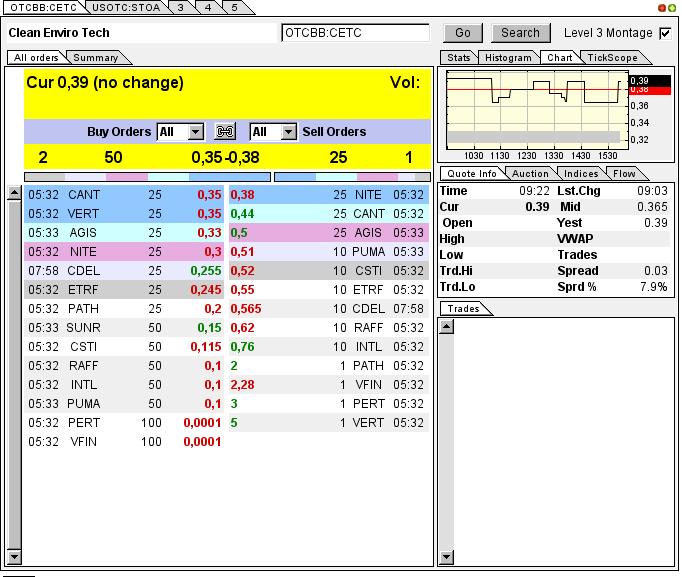Select the Trades tab
The height and width of the screenshot is (577, 682).
tap(464, 308)
